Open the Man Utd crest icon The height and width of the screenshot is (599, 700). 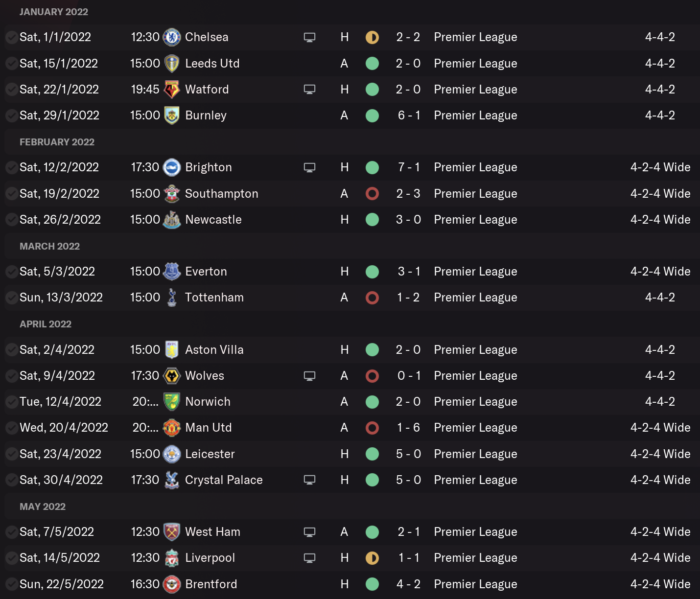click(x=172, y=428)
